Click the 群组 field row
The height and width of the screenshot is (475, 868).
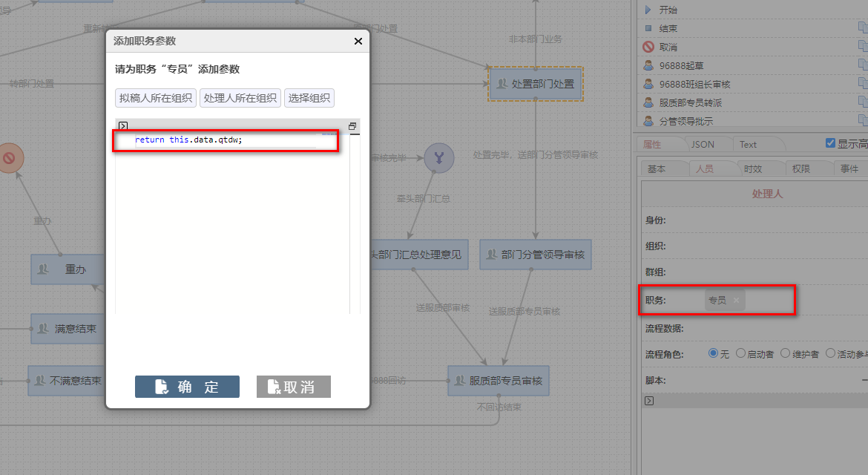(x=756, y=272)
